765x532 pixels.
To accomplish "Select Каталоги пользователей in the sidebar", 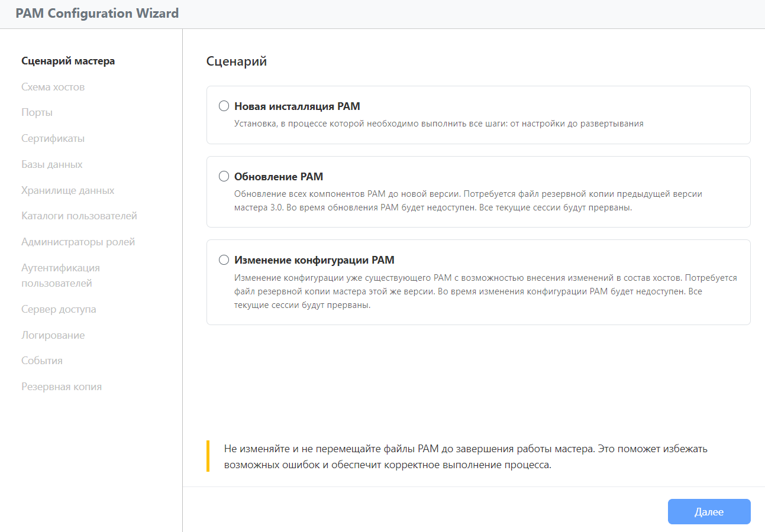I will (79, 216).
